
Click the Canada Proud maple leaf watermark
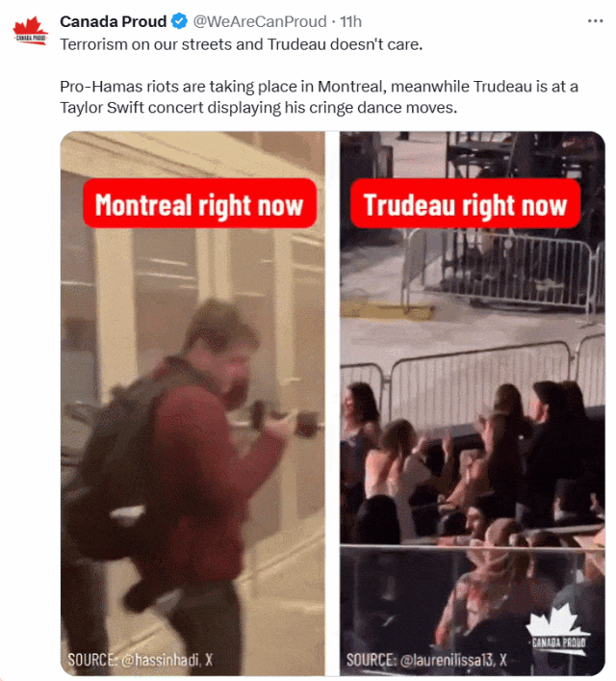tap(557, 629)
